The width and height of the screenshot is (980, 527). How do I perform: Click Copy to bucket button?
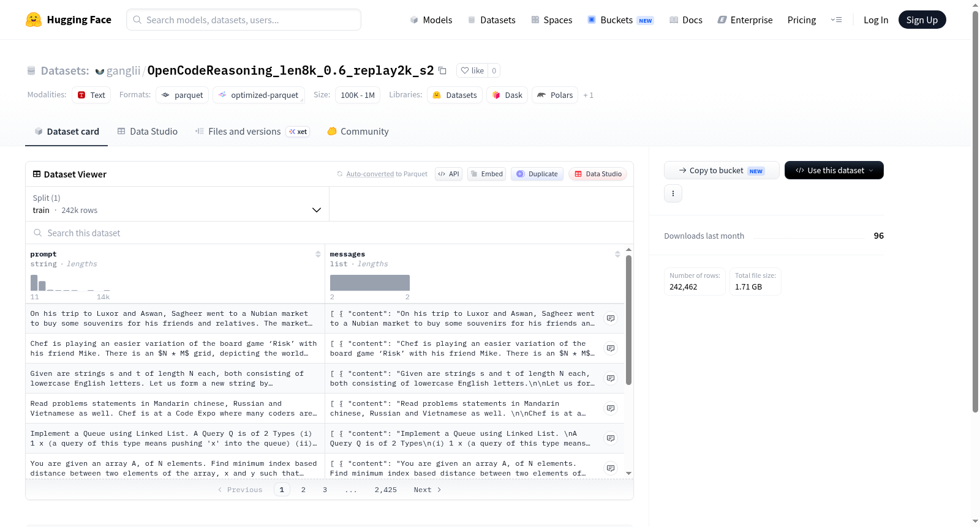722,170
